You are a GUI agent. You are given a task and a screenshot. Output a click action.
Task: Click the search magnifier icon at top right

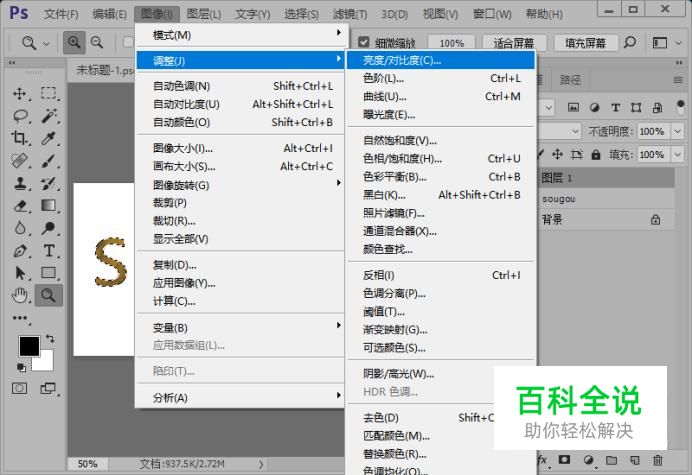coord(630,42)
